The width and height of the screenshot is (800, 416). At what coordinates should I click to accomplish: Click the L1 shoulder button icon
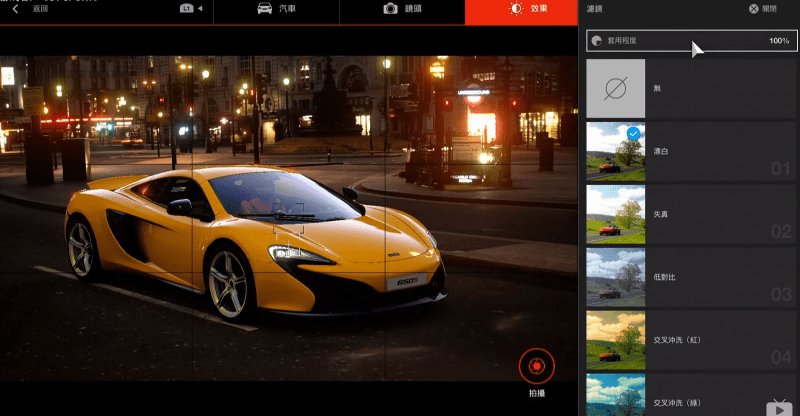[187, 9]
